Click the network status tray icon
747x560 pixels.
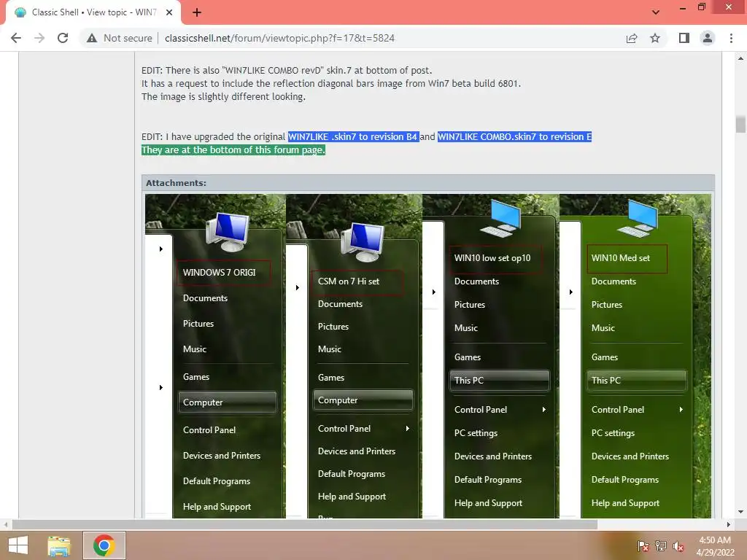pos(661,546)
